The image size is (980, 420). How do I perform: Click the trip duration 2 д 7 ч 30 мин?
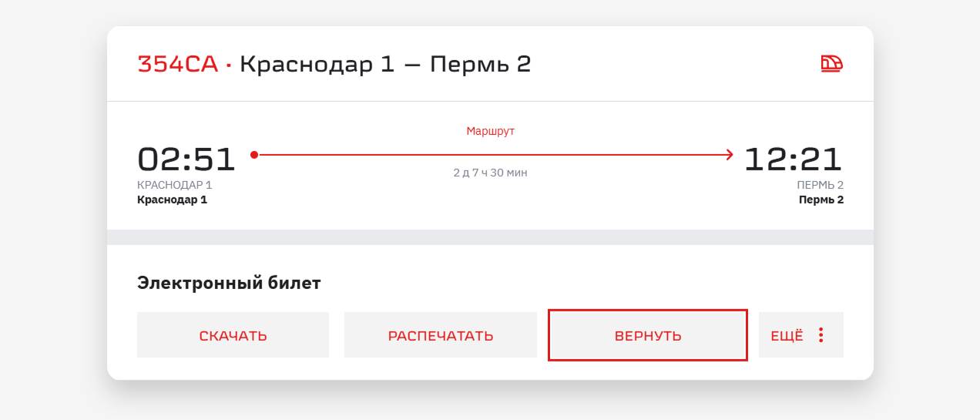(x=490, y=173)
